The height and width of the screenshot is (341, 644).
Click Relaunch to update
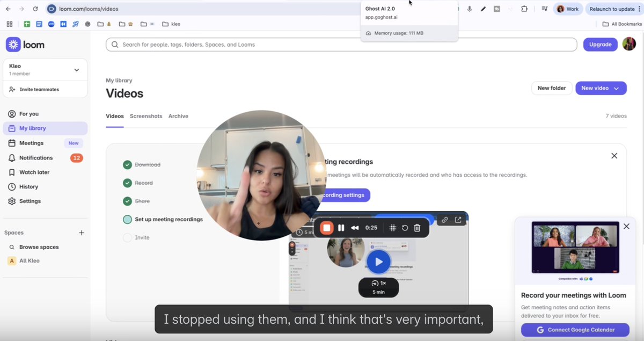[x=613, y=9]
